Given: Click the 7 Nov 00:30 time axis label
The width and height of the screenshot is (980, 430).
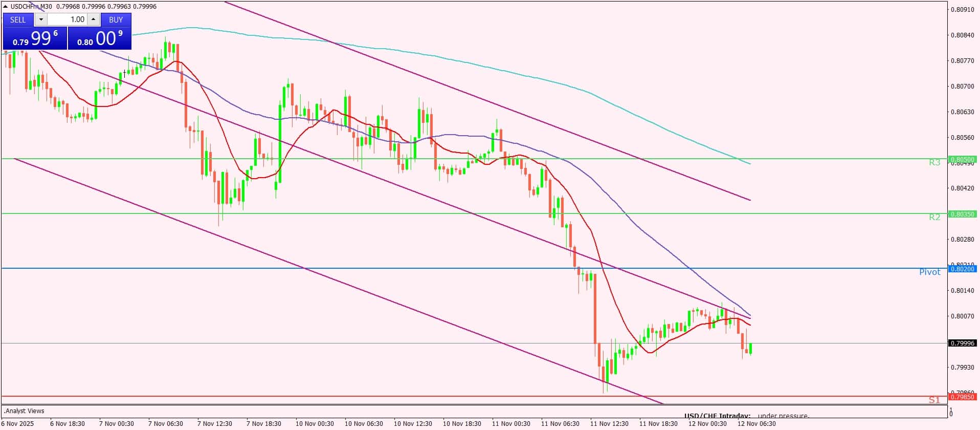Looking at the screenshot, I should coord(117,424).
